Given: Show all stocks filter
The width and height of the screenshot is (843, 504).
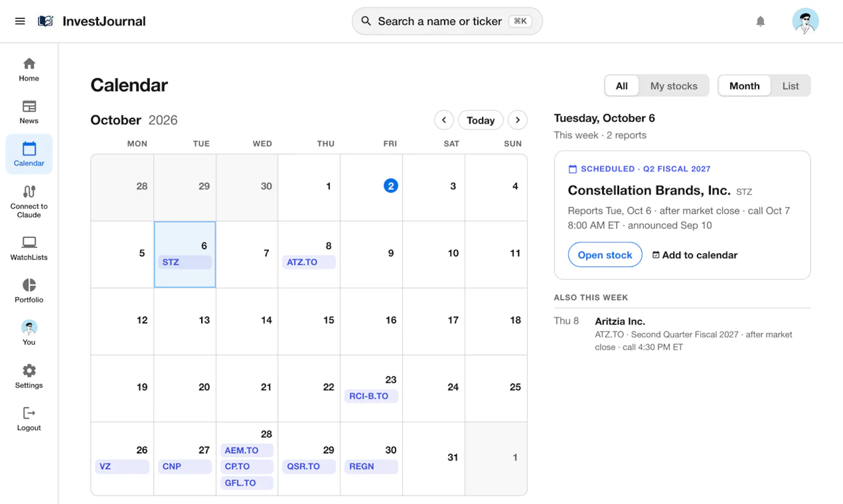Looking at the screenshot, I should click(622, 86).
